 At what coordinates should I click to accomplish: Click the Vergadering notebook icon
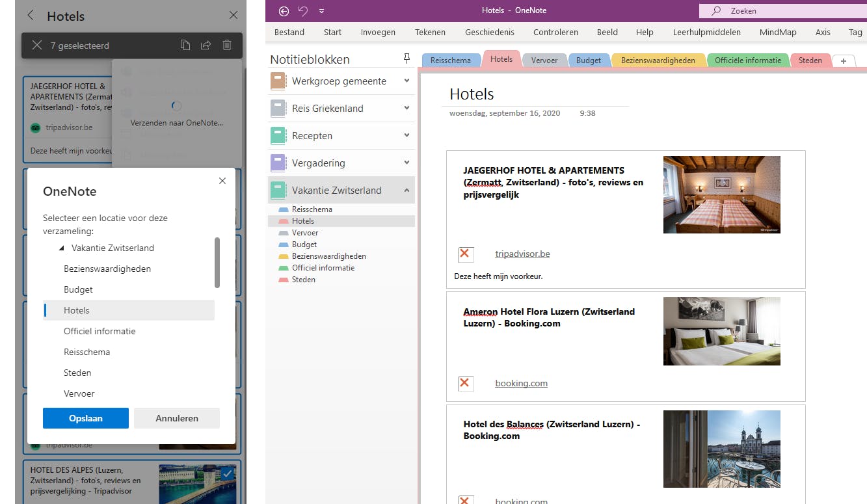point(278,163)
